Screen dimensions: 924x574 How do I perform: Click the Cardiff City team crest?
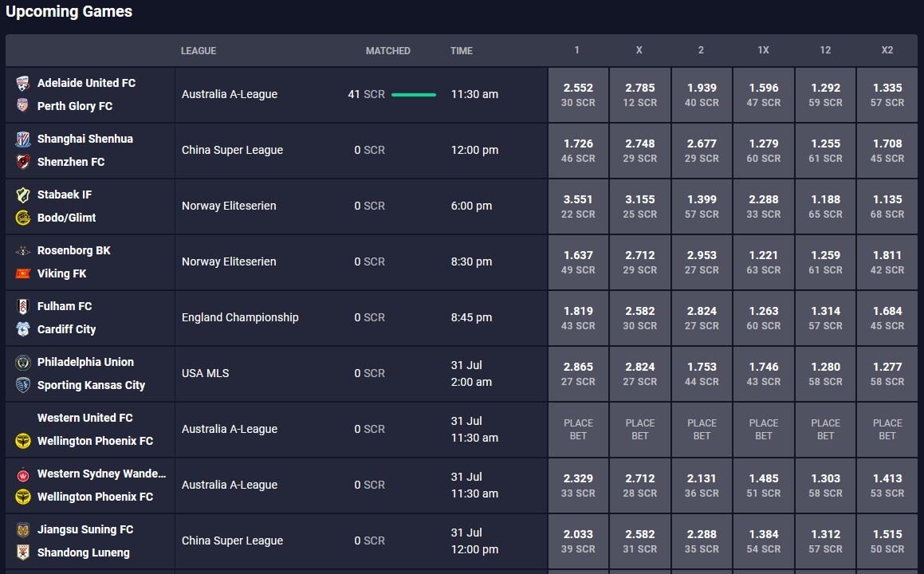click(x=23, y=329)
